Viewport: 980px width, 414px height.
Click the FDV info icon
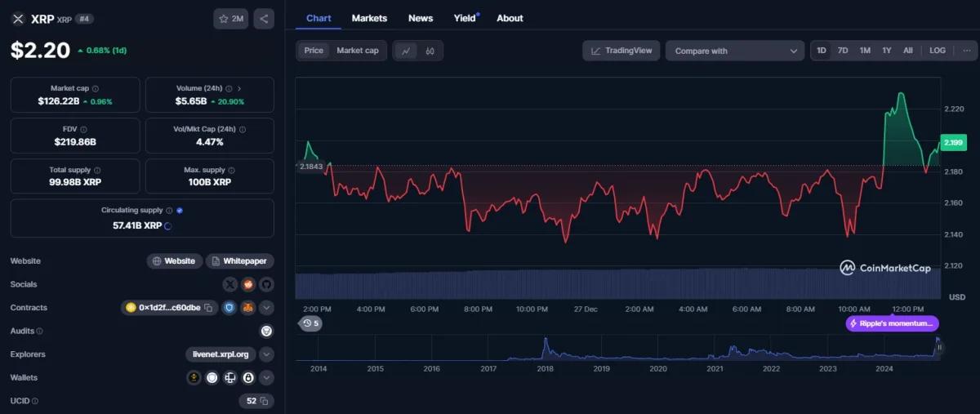coord(83,129)
